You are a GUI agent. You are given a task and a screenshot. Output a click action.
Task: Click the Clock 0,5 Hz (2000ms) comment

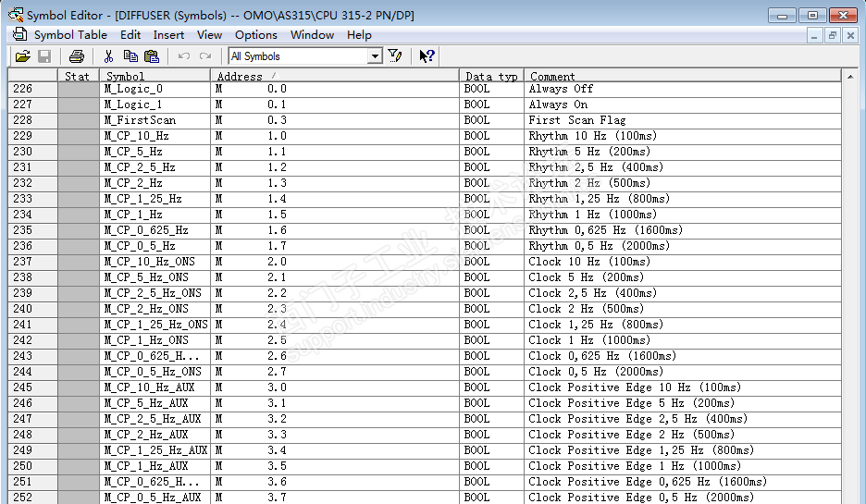[x=683, y=372]
